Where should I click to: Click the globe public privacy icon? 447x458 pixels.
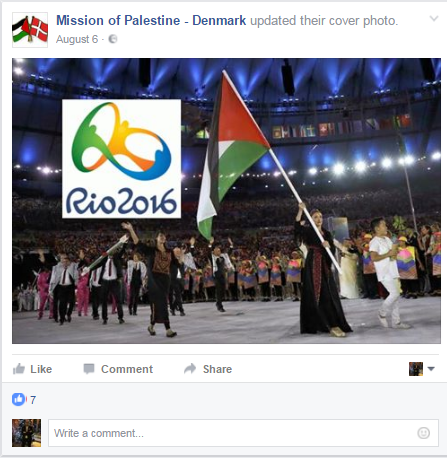[x=113, y=39]
